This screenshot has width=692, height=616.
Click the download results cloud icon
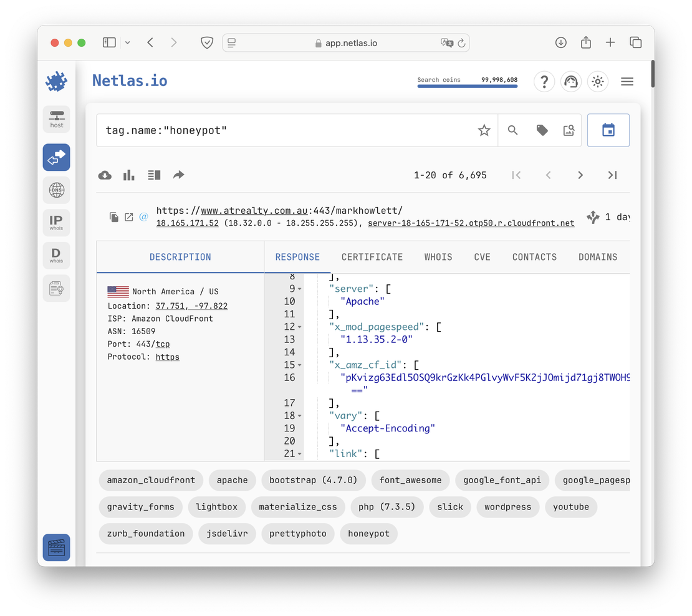(x=105, y=175)
